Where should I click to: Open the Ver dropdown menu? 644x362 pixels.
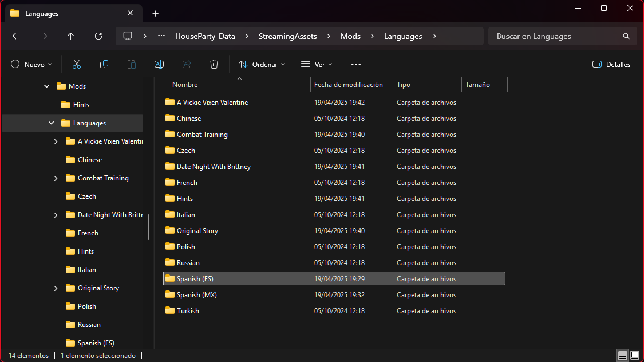click(317, 65)
